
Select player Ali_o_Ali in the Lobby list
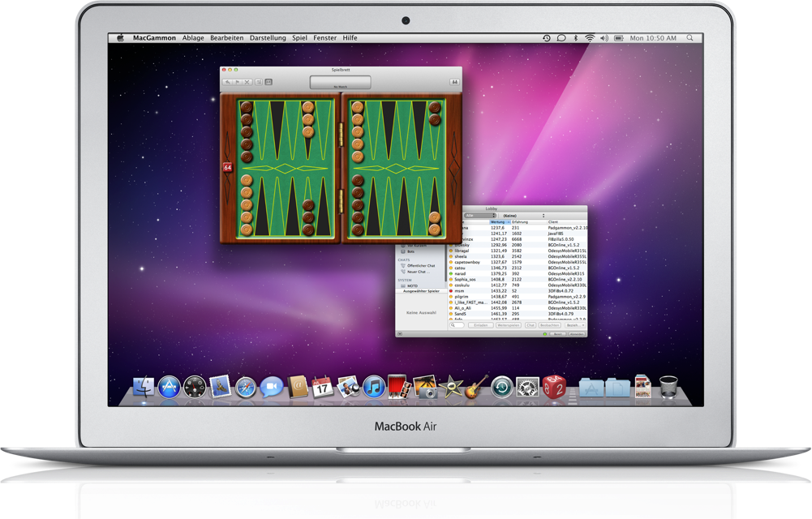[x=518, y=308]
